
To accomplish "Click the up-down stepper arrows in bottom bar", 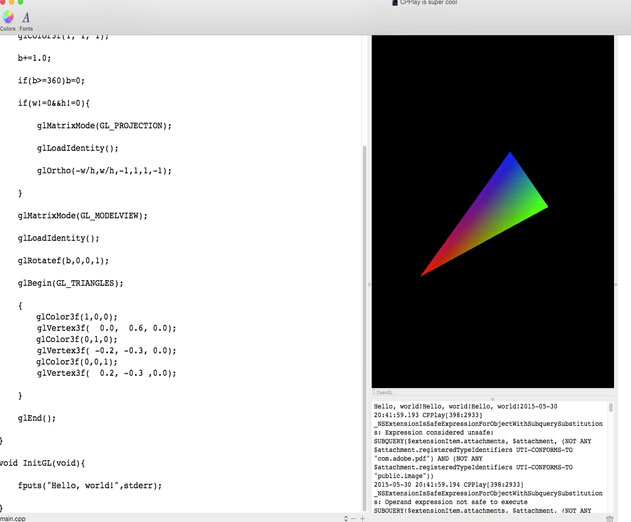I will tap(346, 518).
